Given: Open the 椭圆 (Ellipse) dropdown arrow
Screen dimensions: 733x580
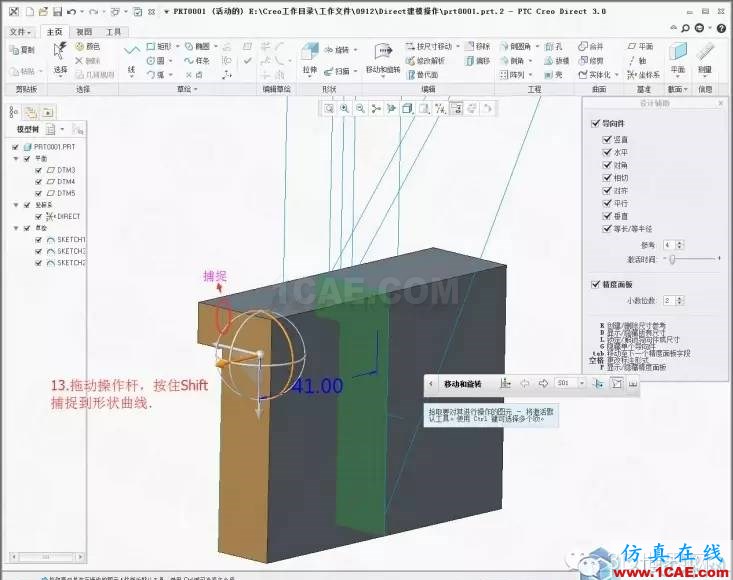Looking at the screenshot, I should (216, 46).
